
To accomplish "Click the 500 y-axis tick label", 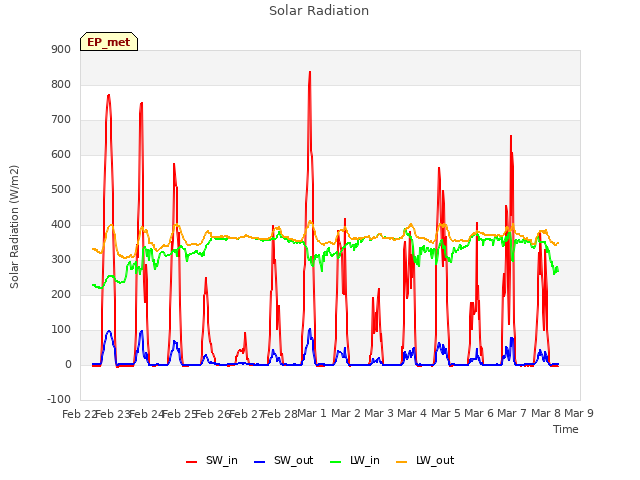I will [61, 189].
